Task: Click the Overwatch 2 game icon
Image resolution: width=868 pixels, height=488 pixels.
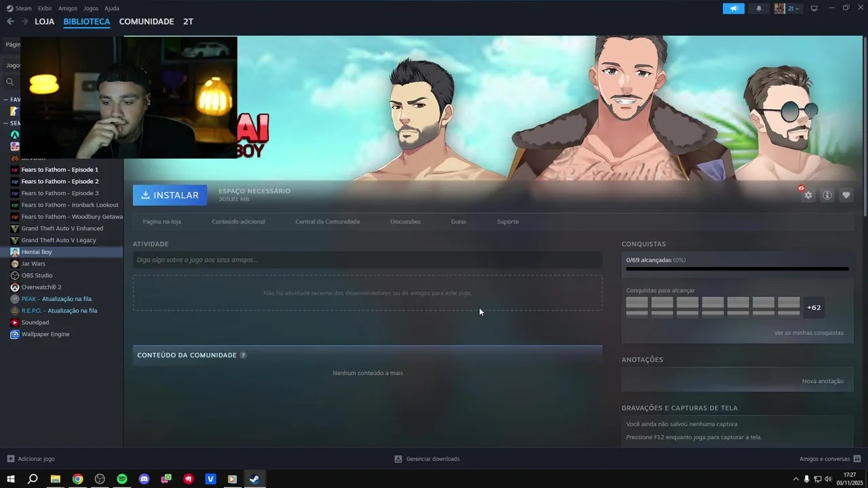Action: point(15,287)
